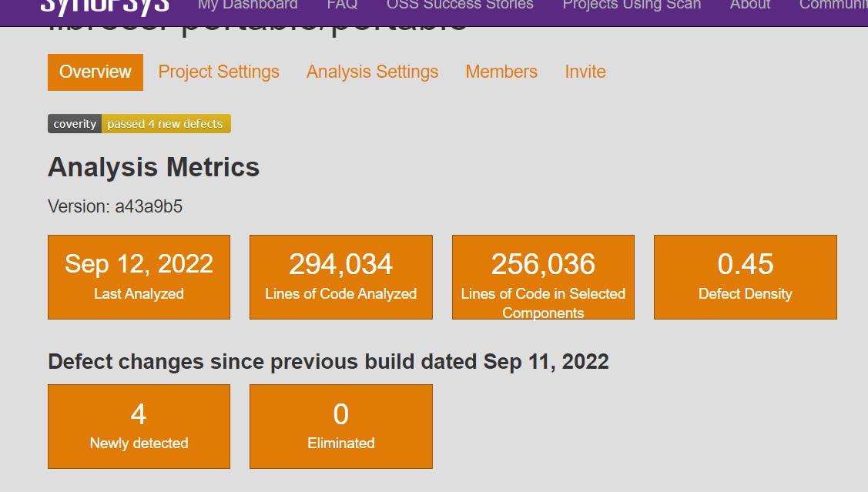Screen dimensions: 868x492
Task: Switch to the Members tab
Action: [x=501, y=72]
